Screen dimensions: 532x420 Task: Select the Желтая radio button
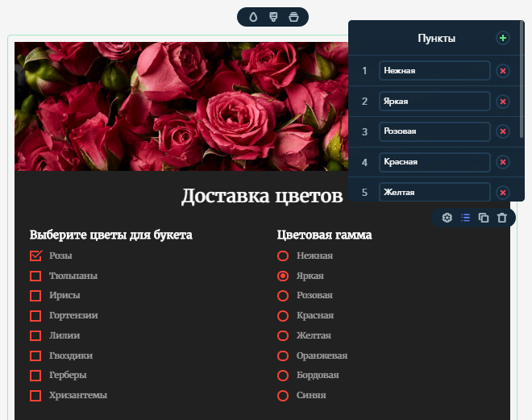[x=283, y=335]
